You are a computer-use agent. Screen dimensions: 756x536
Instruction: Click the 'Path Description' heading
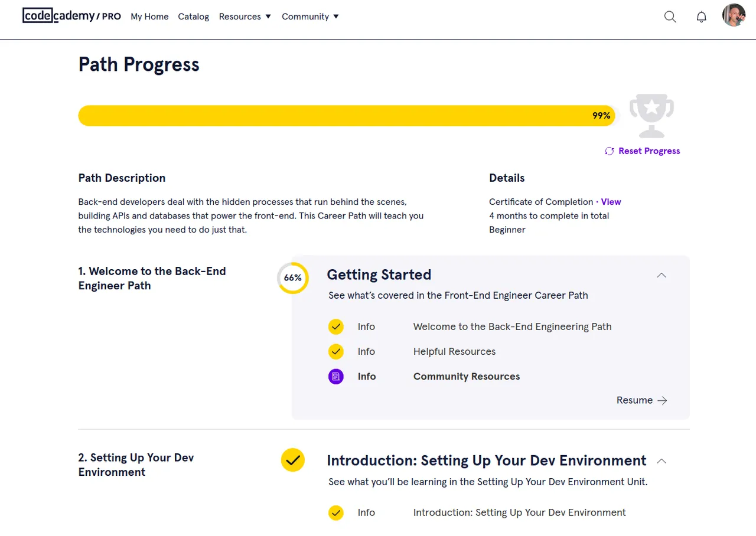pos(122,178)
